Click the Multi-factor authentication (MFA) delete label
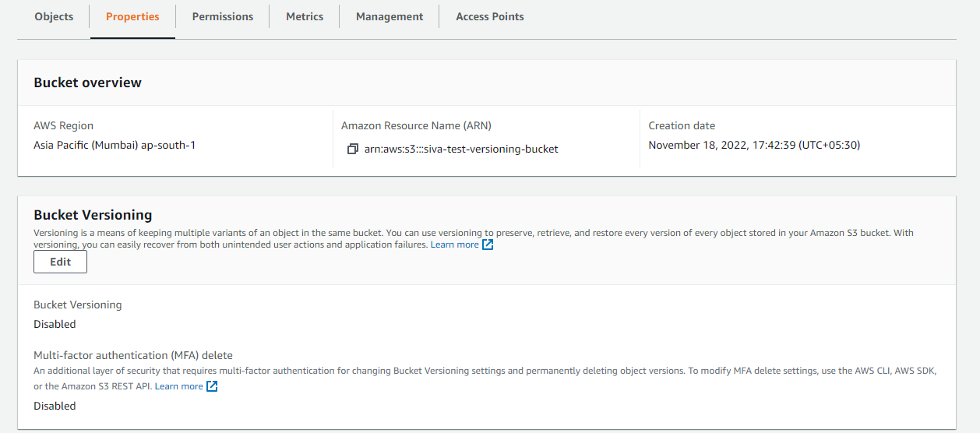 coord(133,355)
